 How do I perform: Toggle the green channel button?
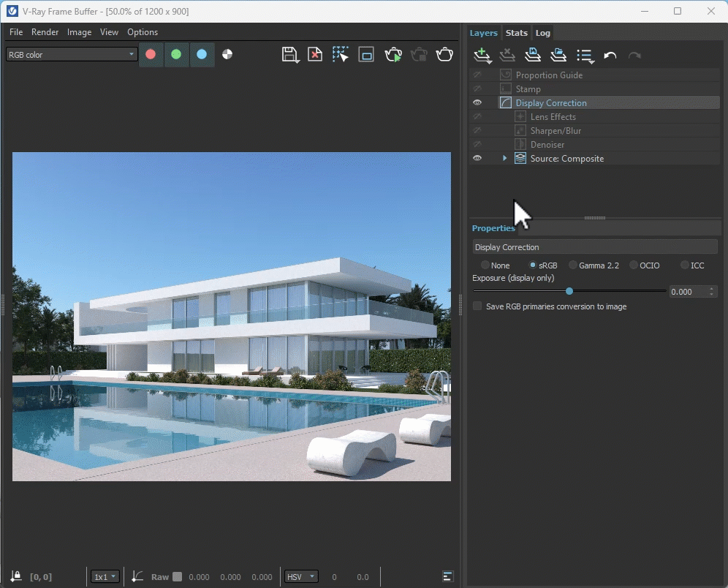coord(176,54)
